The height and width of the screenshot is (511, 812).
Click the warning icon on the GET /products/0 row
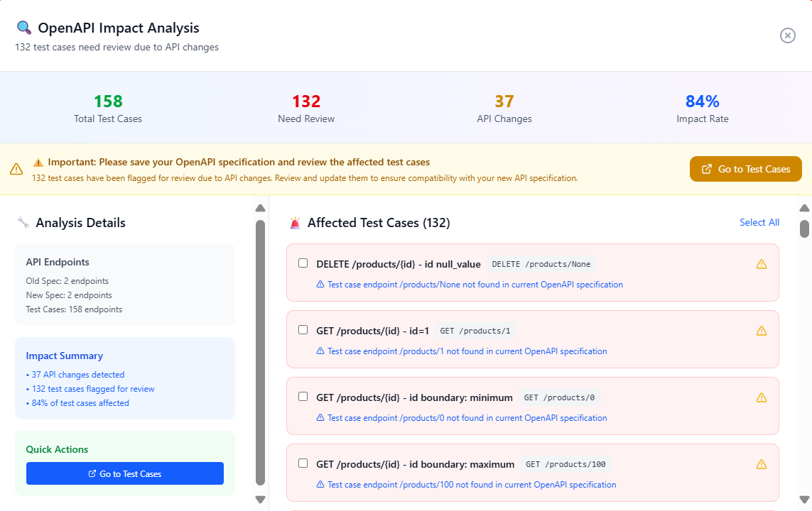pyautogui.click(x=762, y=397)
